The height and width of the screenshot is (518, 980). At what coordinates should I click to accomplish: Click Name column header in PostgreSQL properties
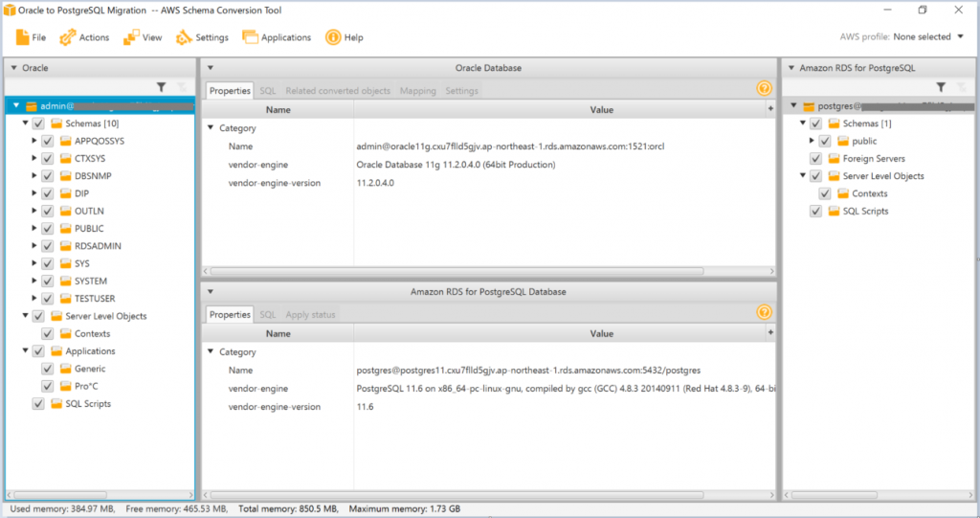(x=278, y=333)
